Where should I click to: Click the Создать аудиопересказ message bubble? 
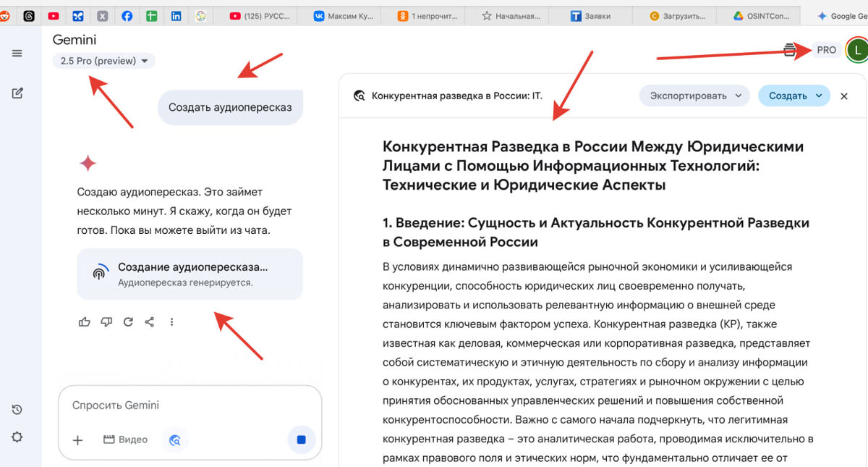(x=230, y=107)
